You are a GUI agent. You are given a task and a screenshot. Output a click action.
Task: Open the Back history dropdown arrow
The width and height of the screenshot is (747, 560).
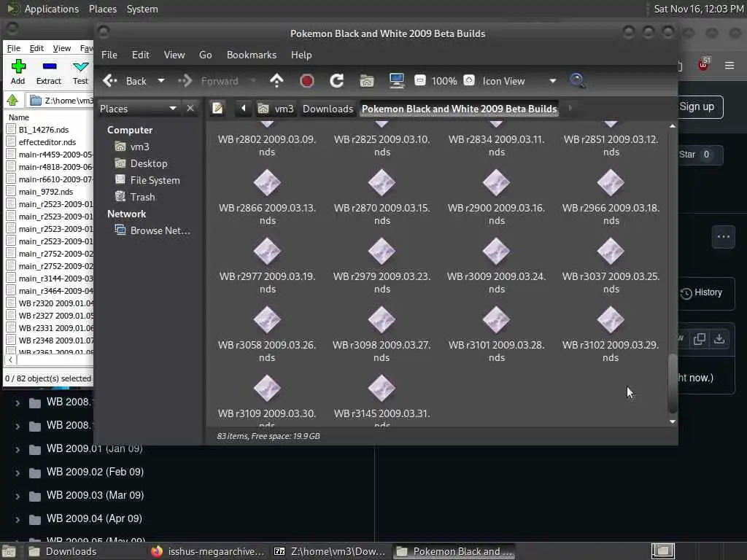161,81
